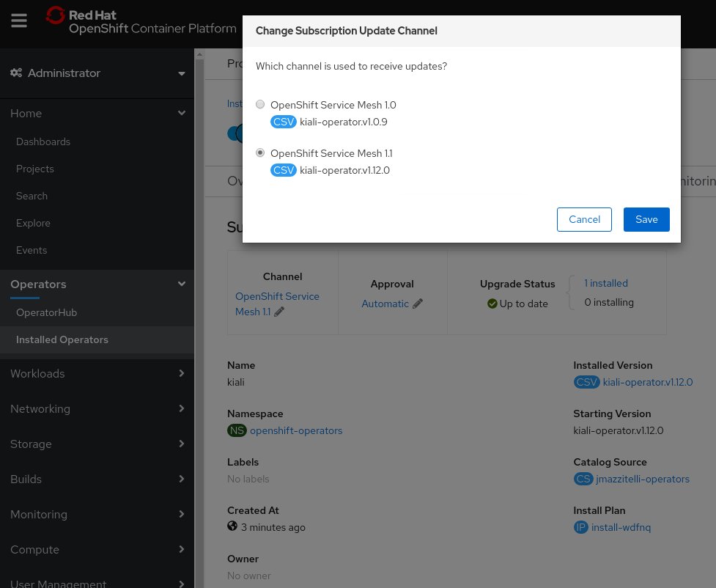Cancel the channel change dialog
The width and height of the screenshot is (716, 588).
584,219
